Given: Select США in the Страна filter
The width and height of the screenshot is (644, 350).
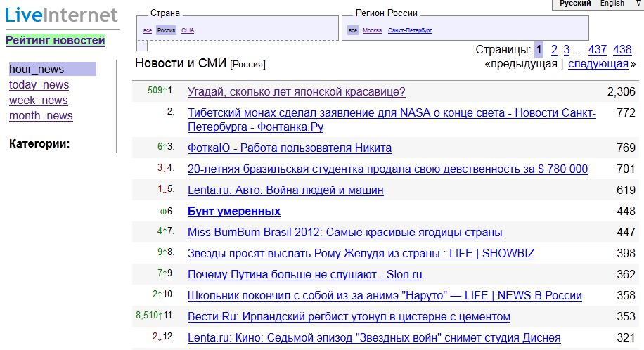Looking at the screenshot, I should coord(188,30).
